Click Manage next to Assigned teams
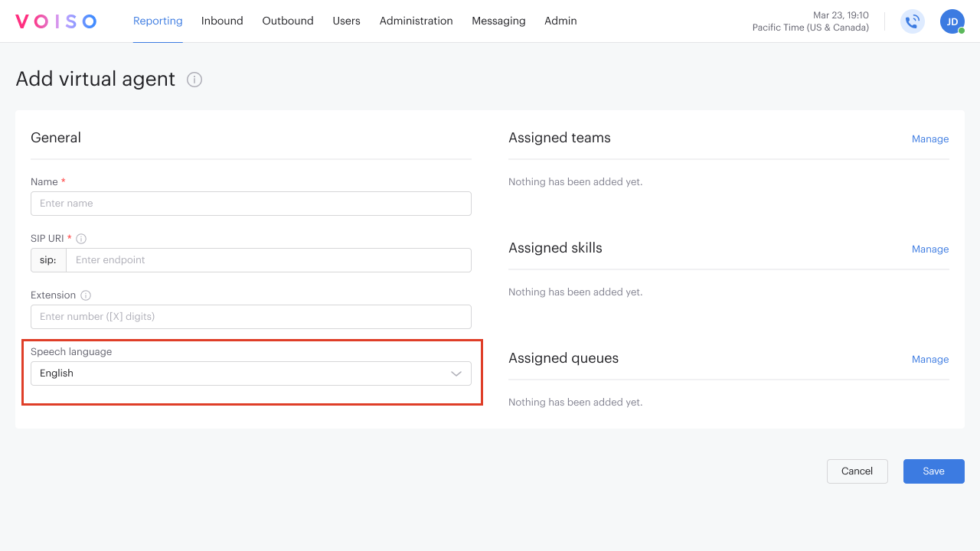The width and height of the screenshot is (980, 551). point(929,139)
